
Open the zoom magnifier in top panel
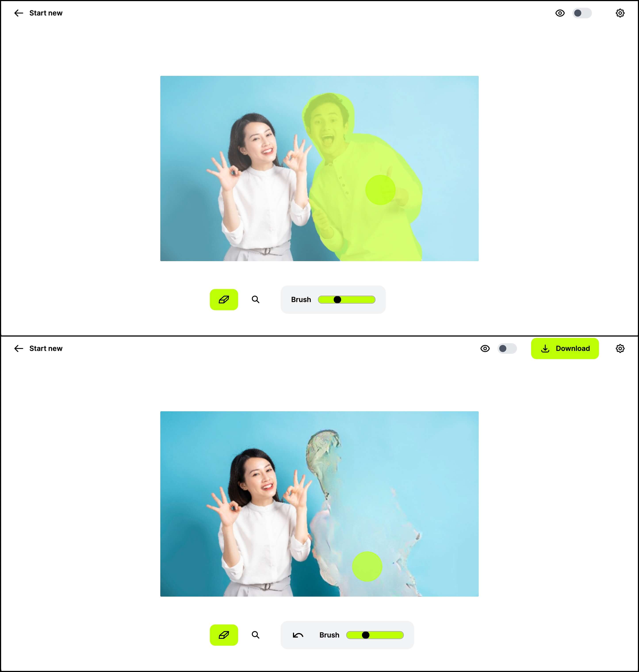[x=255, y=299]
